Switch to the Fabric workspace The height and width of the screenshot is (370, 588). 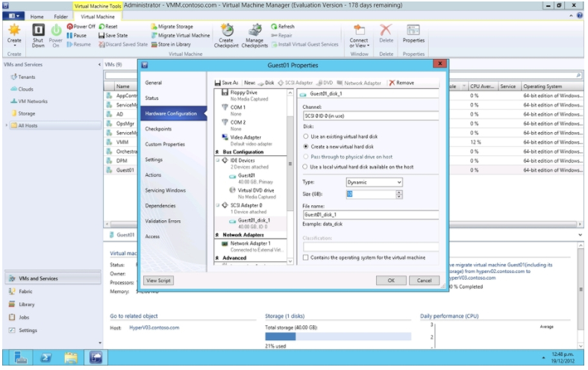[25, 291]
